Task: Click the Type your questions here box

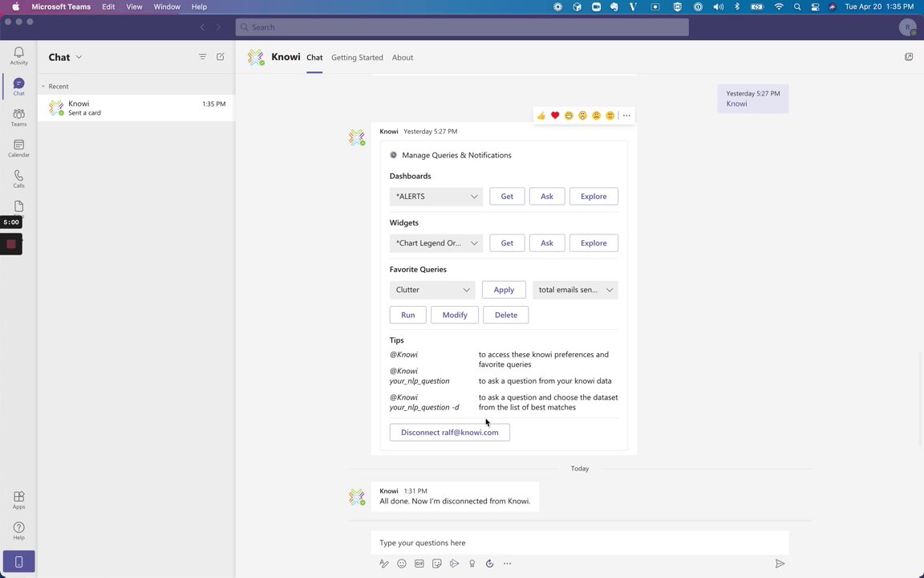Action: pyautogui.click(x=580, y=543)
